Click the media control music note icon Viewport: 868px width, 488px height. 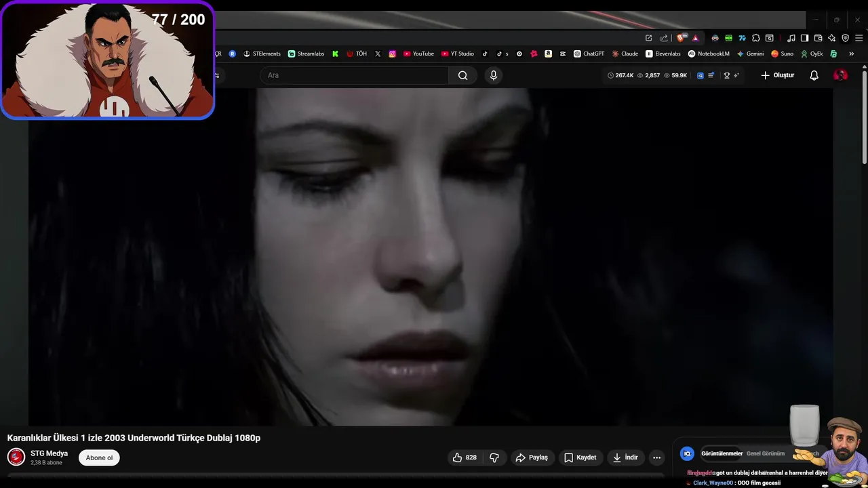pos(791,38)
